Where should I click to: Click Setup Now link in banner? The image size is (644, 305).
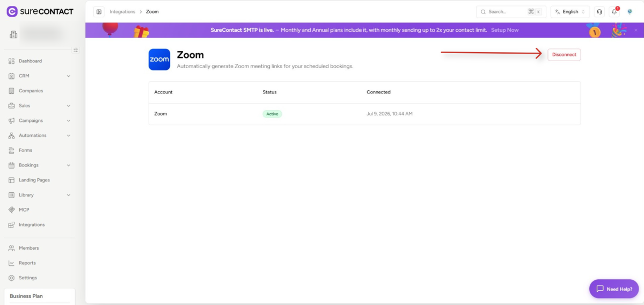[505, 30]
